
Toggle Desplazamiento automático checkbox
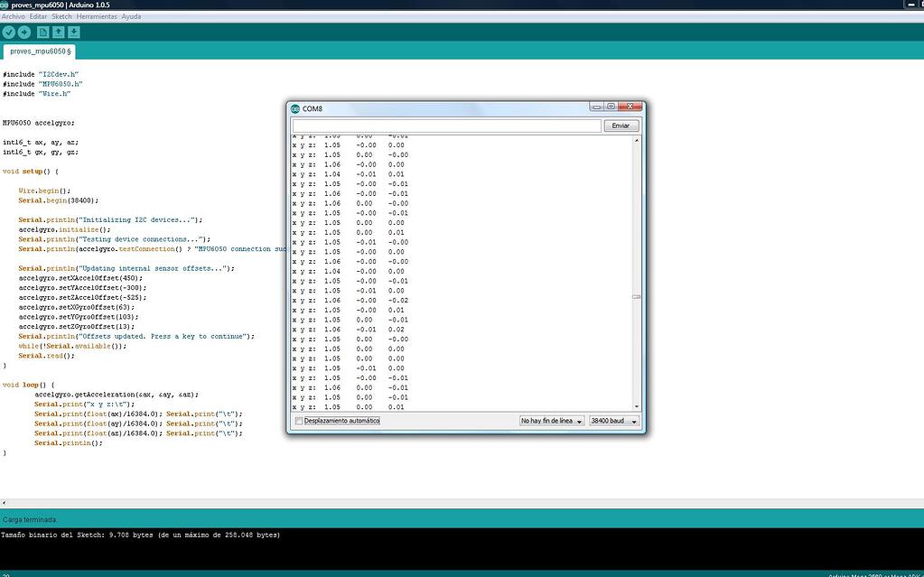point(299,421)
